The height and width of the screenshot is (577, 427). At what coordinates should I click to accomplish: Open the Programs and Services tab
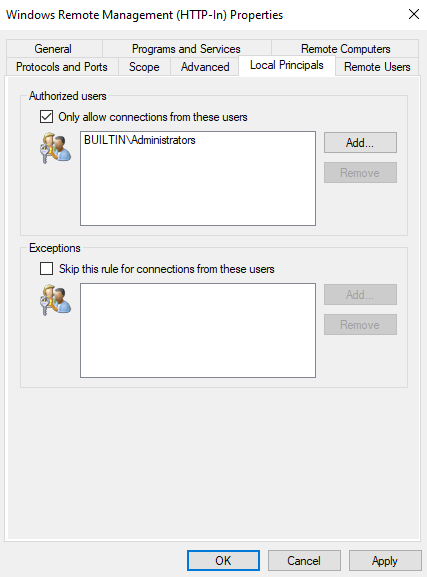[186, 49]
